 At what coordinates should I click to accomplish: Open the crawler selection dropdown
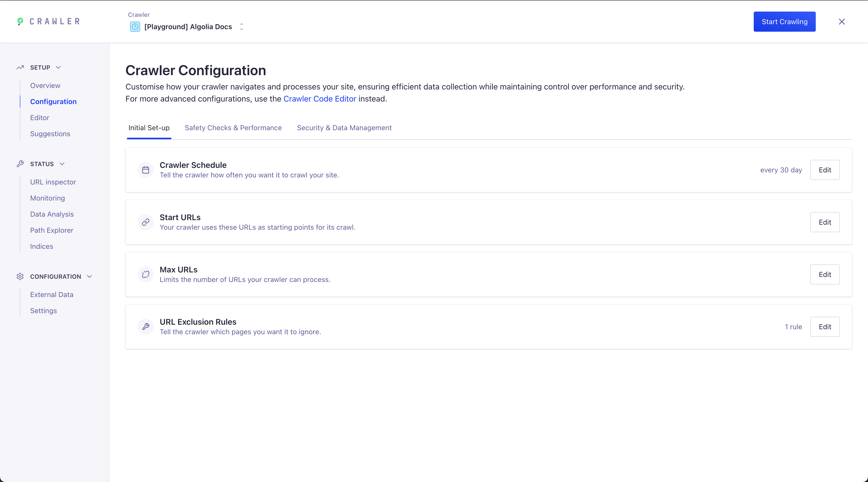tap(241, 27)
